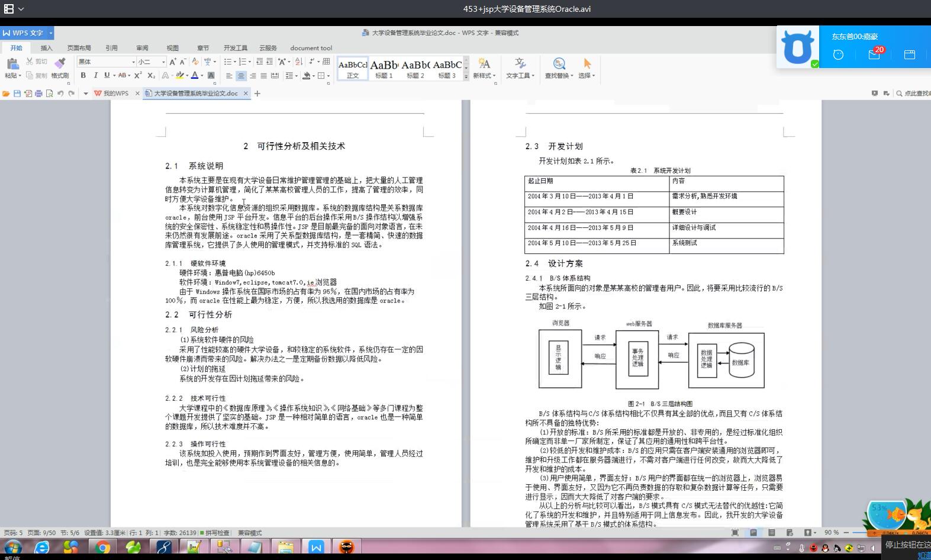Click the undo arrow
931x560 pixels.
(60, 94)
